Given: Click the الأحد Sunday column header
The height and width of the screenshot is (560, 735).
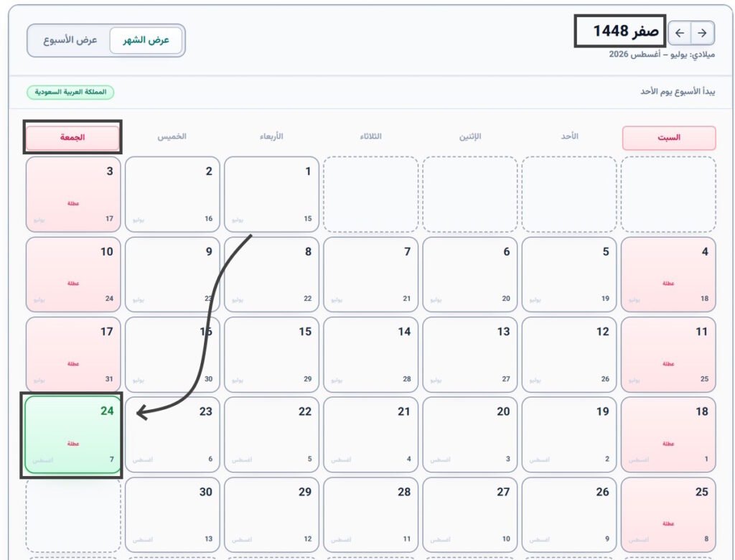Looking at the screenshot, I should click(x=569, y=136).
